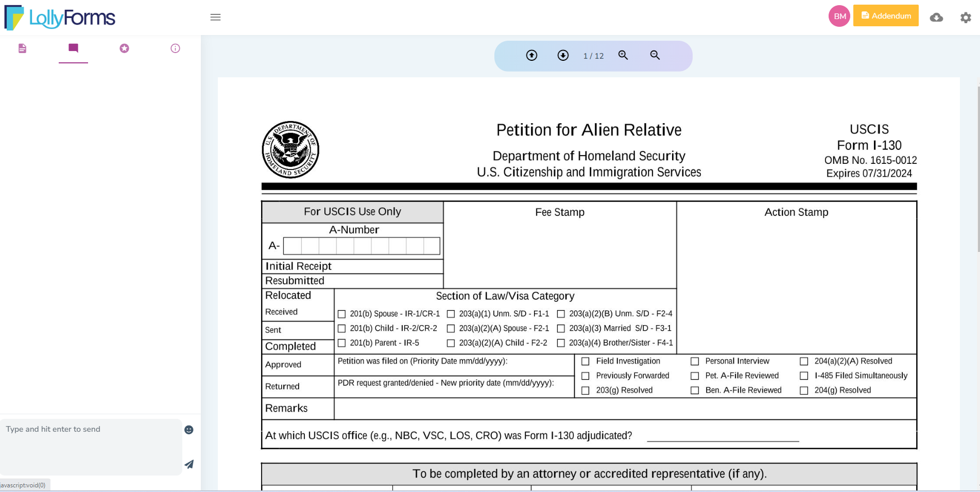Tick the Personal Interview checkbox
Image resolution: width=980 pixels, height=492 pixels.
[x=695, y=361]
